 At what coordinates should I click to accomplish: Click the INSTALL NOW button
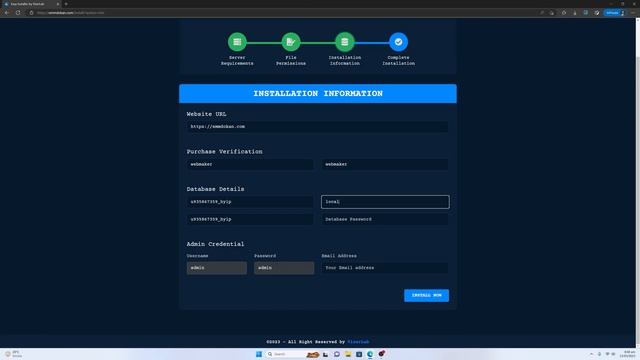427,295
